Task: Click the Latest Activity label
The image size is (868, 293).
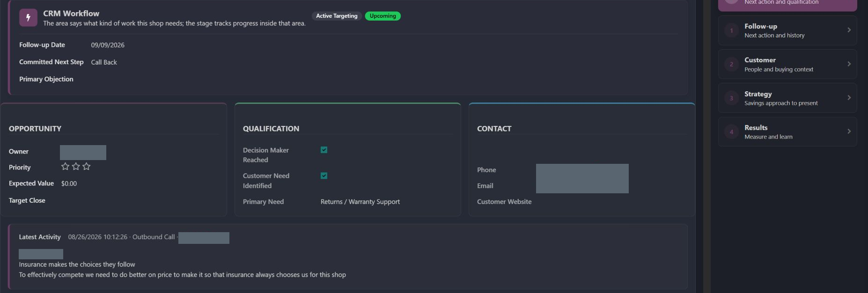Action: (x=40, y=237)
